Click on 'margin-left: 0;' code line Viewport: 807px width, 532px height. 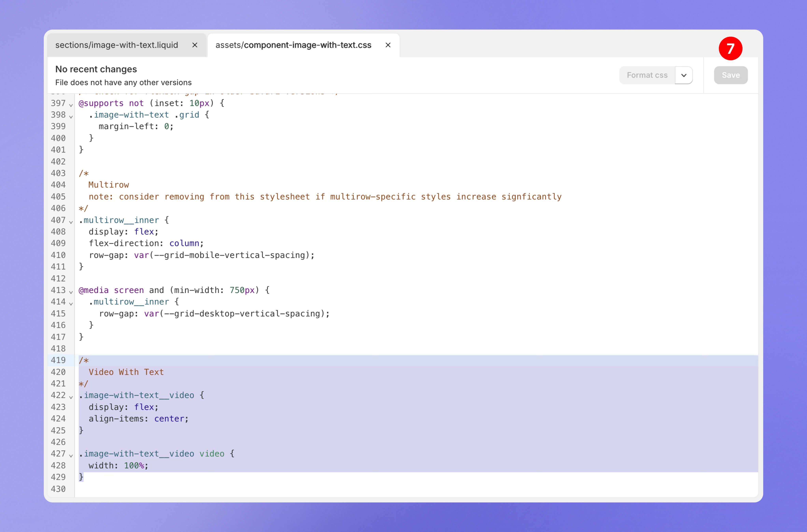point(136,126)
